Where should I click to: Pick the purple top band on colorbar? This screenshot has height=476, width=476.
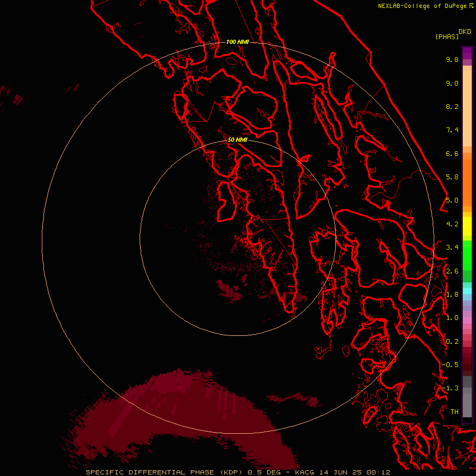[467, 53]
